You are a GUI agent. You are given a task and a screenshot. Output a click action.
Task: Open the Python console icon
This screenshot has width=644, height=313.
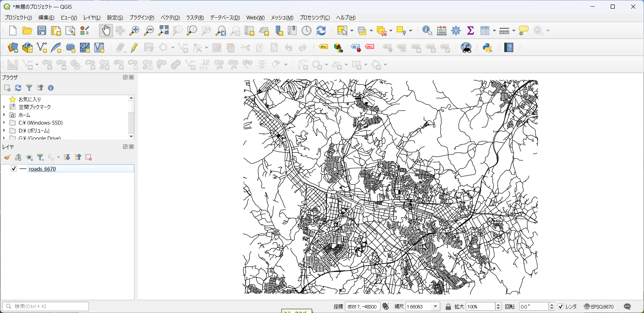click(x=487, y=48)
